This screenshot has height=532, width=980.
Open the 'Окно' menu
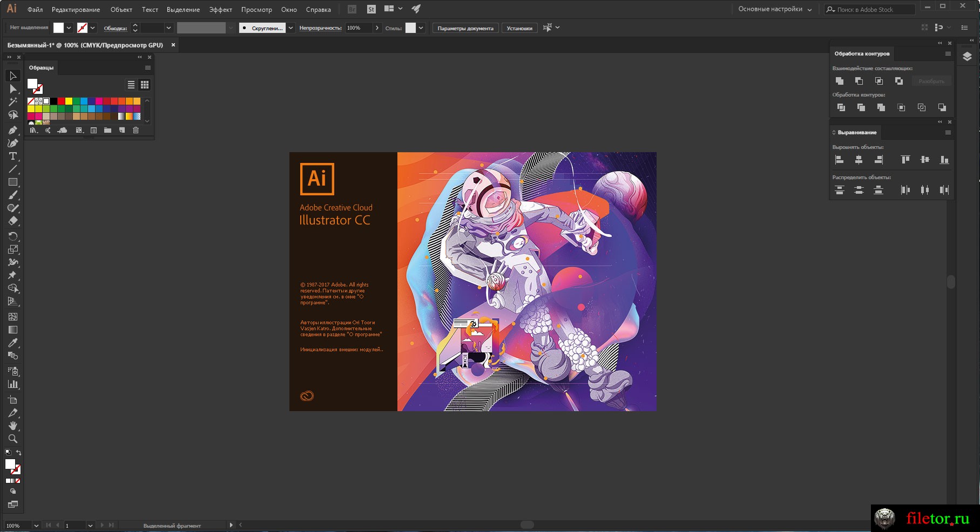289,10
